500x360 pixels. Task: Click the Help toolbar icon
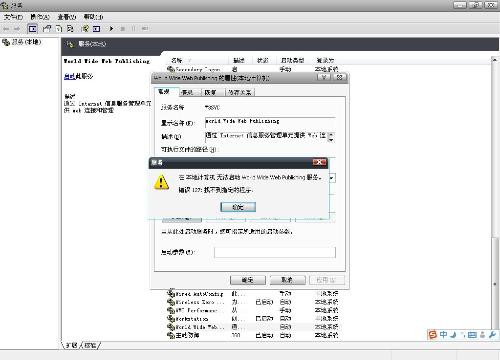click(x=85, y=29)
